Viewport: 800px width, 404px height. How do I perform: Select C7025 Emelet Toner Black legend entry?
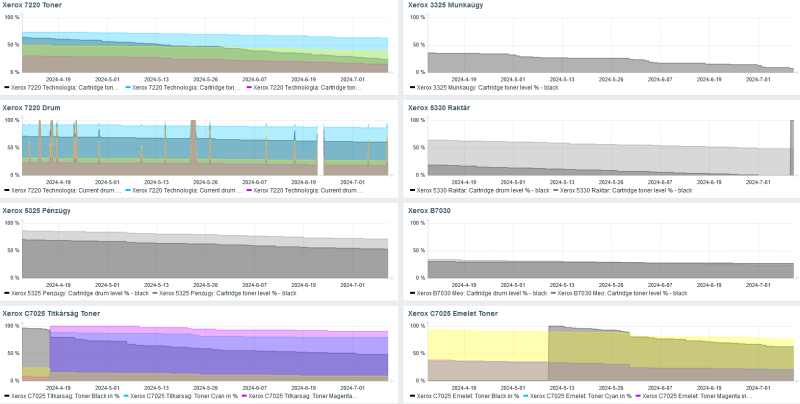464,396
